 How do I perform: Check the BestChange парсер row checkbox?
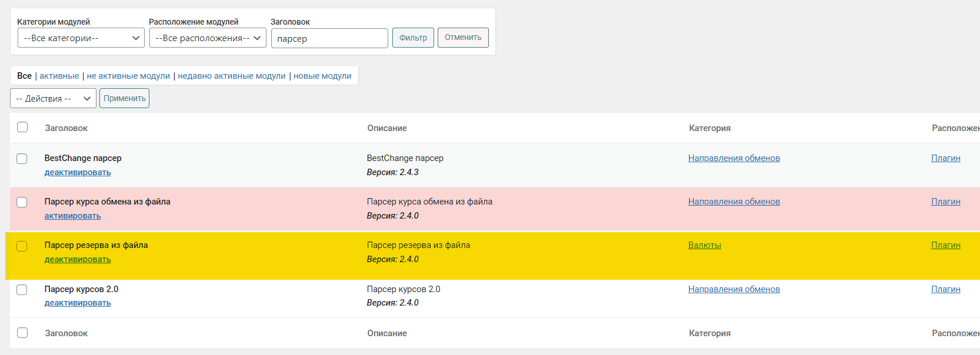point(22,159)
